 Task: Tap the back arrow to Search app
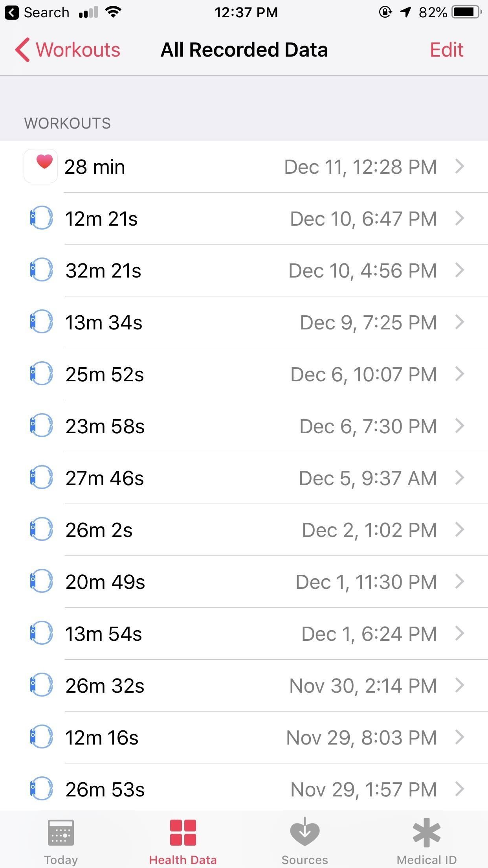point(12,13)
